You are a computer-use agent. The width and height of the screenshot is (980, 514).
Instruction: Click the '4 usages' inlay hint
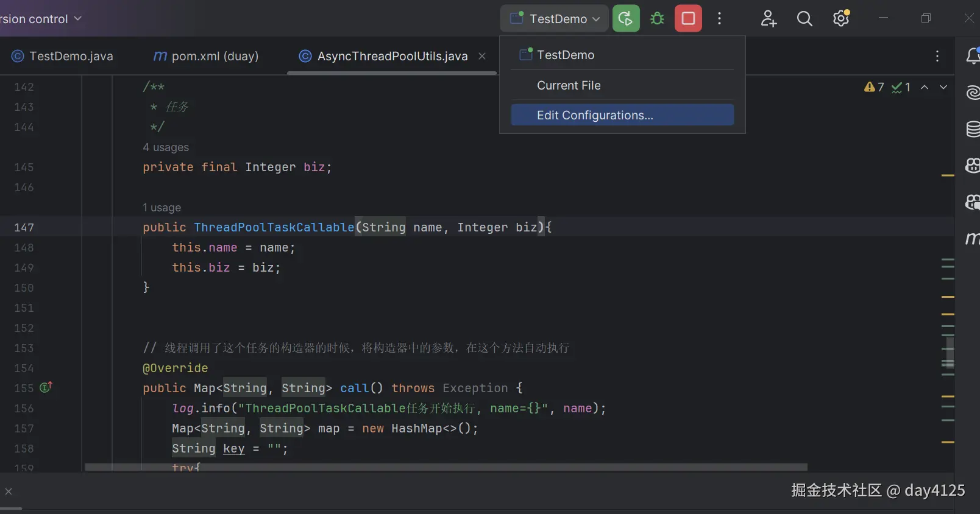(166, 147)
